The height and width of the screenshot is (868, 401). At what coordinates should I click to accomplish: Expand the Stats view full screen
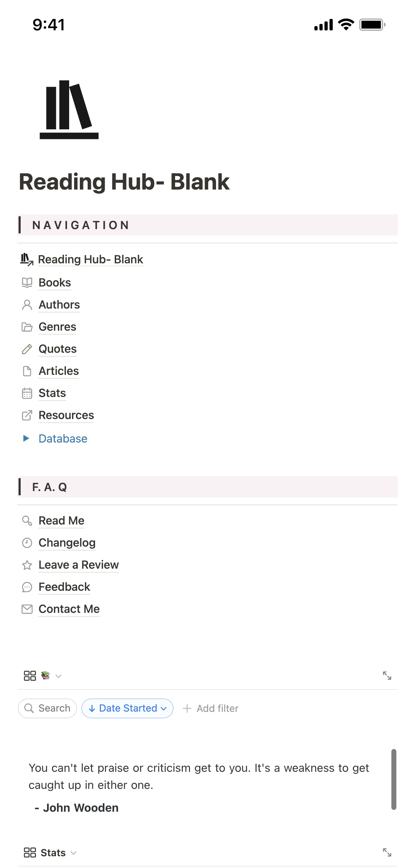(387, 852)
